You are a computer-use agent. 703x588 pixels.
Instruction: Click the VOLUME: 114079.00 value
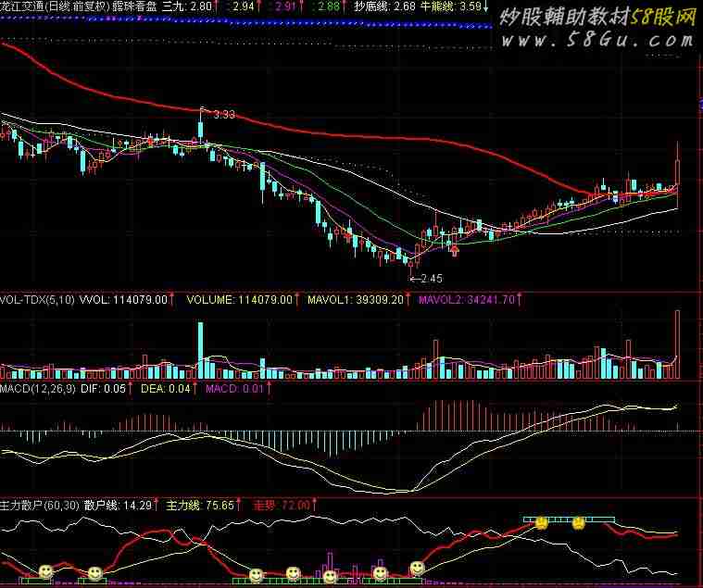coord(239,299)
